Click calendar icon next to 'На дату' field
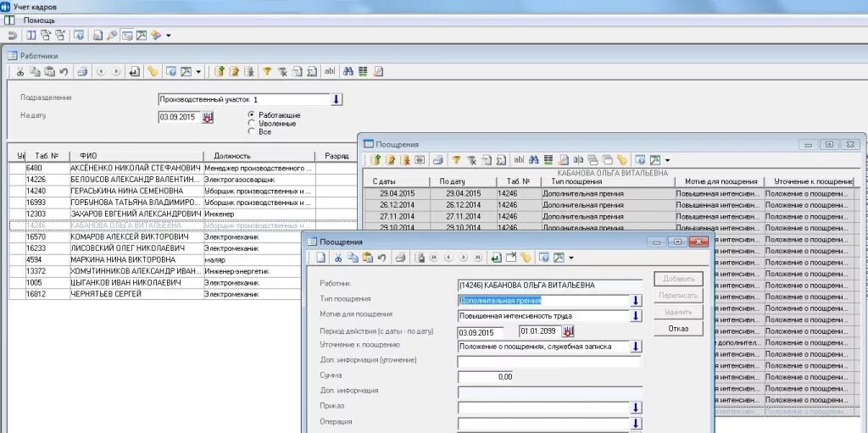Screen dimensions: 868x433 click(208, 118)
